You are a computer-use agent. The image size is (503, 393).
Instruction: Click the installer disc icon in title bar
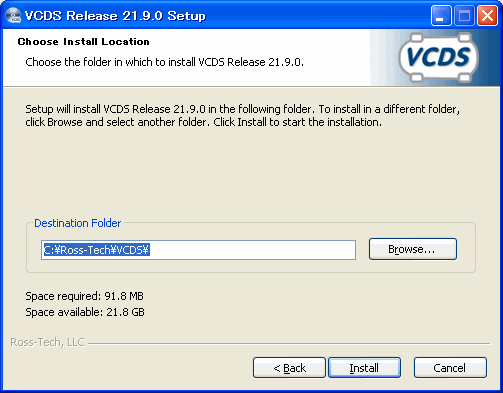(13, 16)
